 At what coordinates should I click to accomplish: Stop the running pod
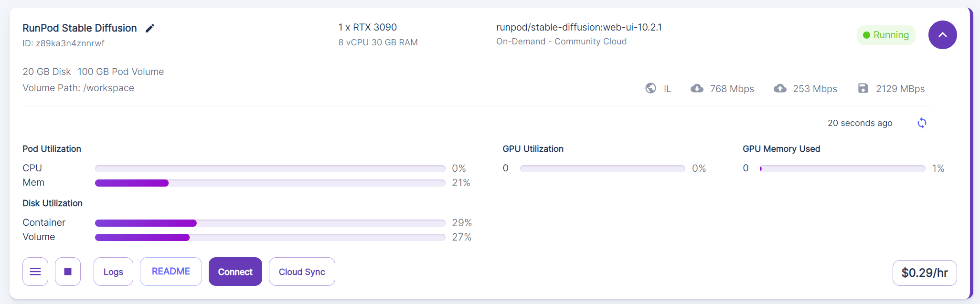pyautogui.click(x=68, y=272)
